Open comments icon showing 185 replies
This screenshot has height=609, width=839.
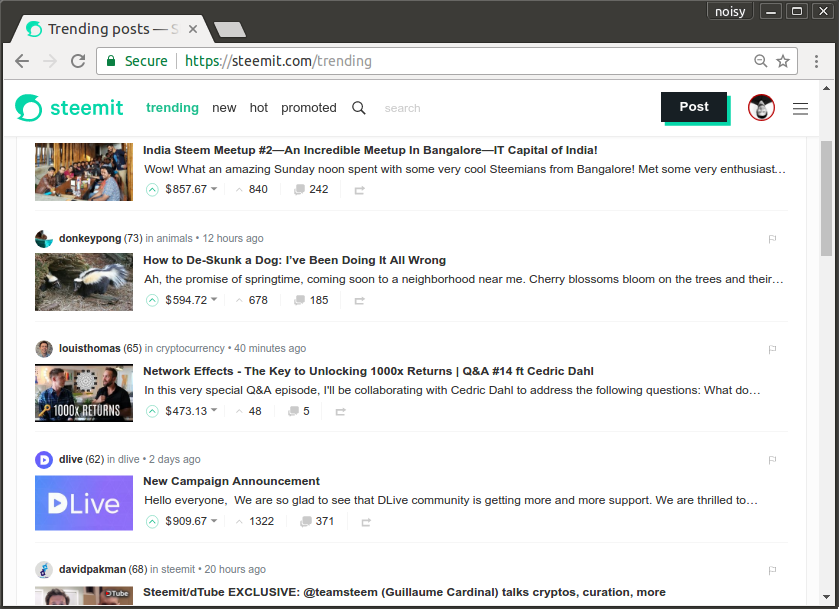tap(300, 300)
